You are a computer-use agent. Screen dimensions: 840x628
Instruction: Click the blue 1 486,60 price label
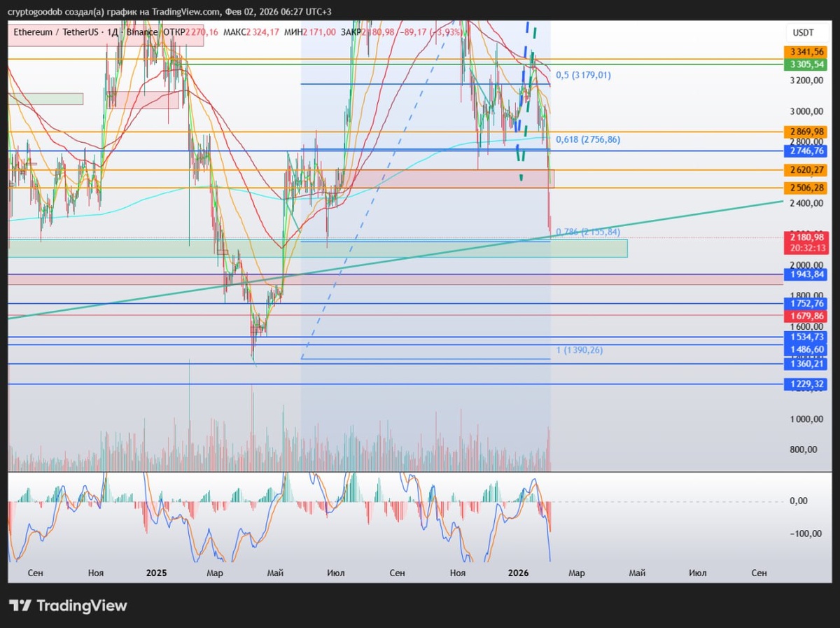(807, 349)
